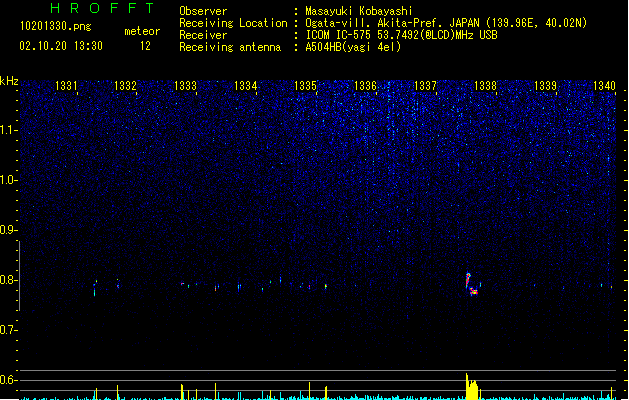
Task: Click the kHz axis unit label
Action: pyautogui.click(x=9, y=81)
